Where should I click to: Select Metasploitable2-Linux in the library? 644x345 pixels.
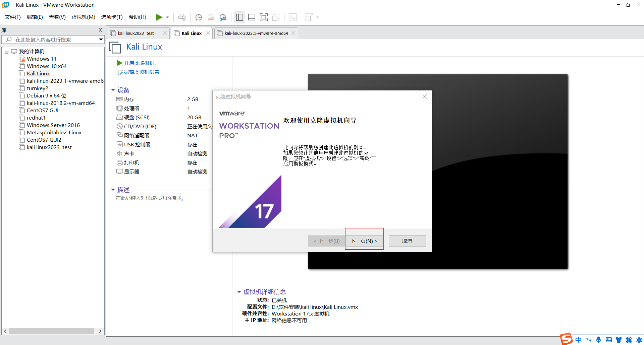[x=54, y=133]
